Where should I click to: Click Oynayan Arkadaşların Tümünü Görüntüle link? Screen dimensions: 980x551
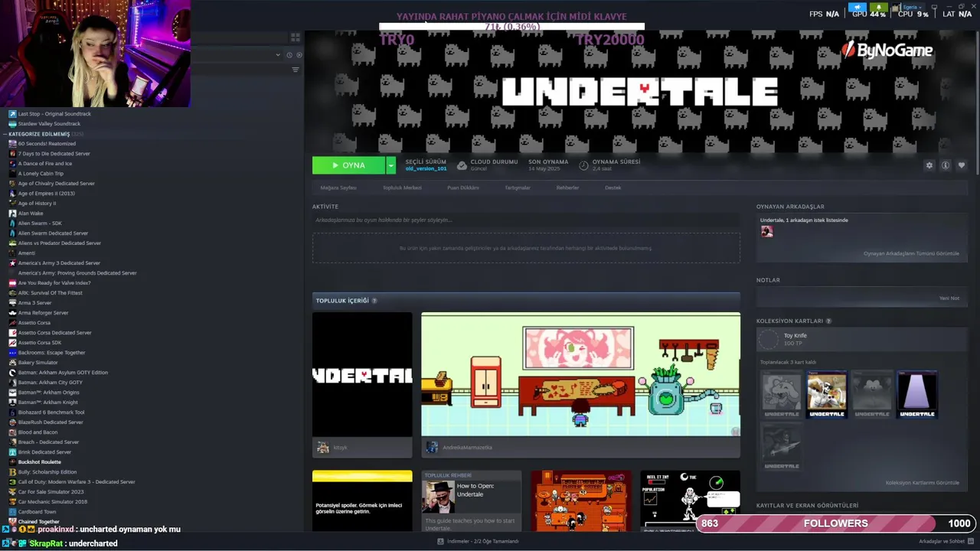click(x=911, y=253)
